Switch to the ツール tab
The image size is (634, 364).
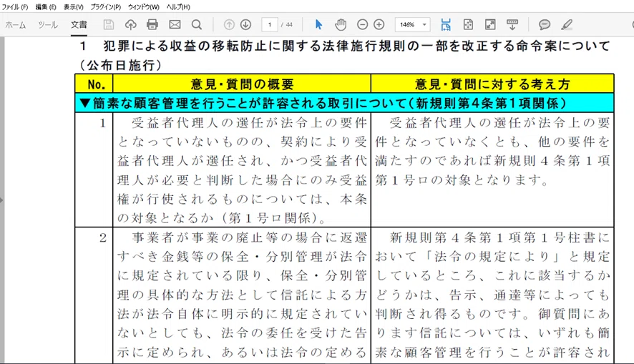(x=48, y=25)
